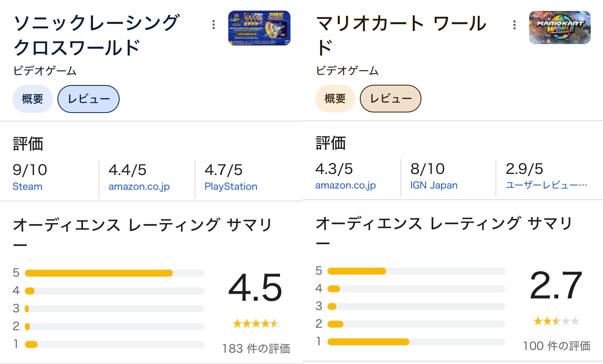Click the Sonic Racing CrossWorlds cover thumbnail
Image resolution: width=603 pixels, height=364 pixels.
259,28
